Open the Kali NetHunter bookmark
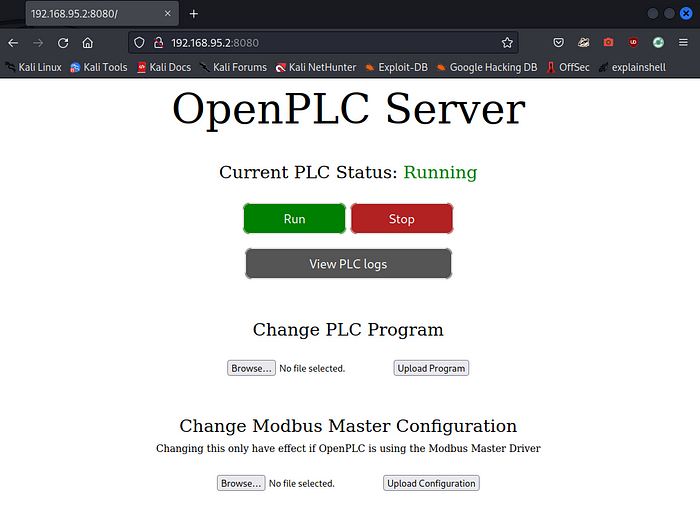Image resolution: width=700 pixels, height=518 pixels. point(316,67)
